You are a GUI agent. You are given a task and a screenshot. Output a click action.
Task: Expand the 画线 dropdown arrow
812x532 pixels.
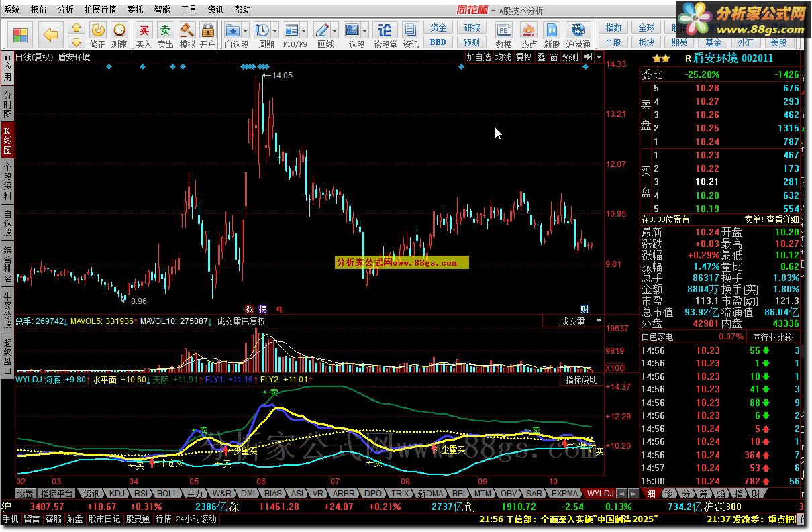click(335, 30)
